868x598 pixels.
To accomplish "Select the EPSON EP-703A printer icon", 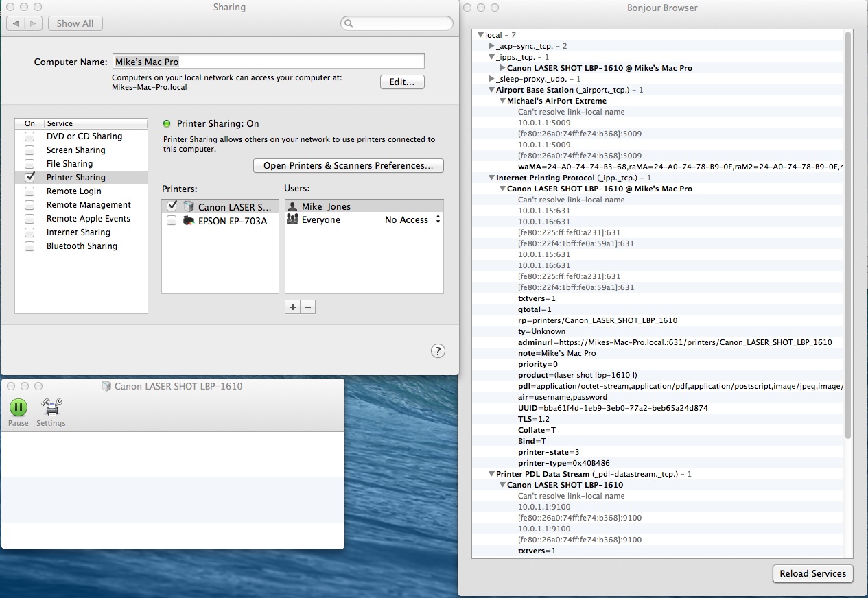I will [x=189, y=220].
